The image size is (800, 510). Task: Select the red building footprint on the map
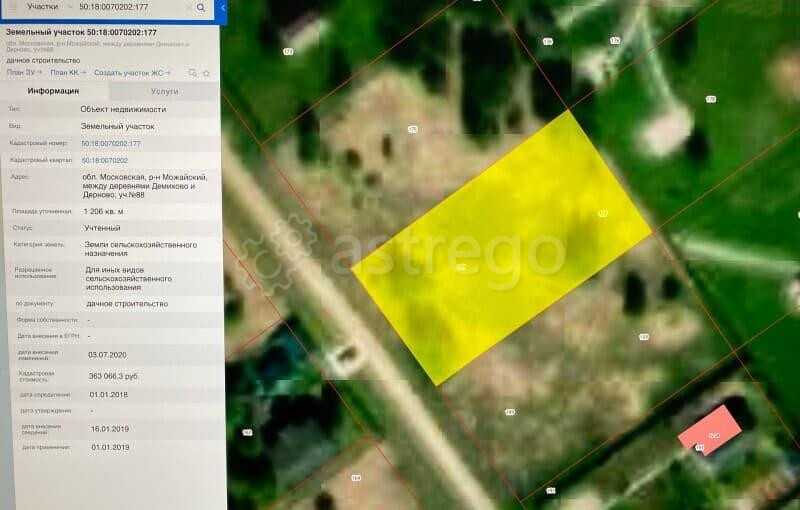[710, 430]
